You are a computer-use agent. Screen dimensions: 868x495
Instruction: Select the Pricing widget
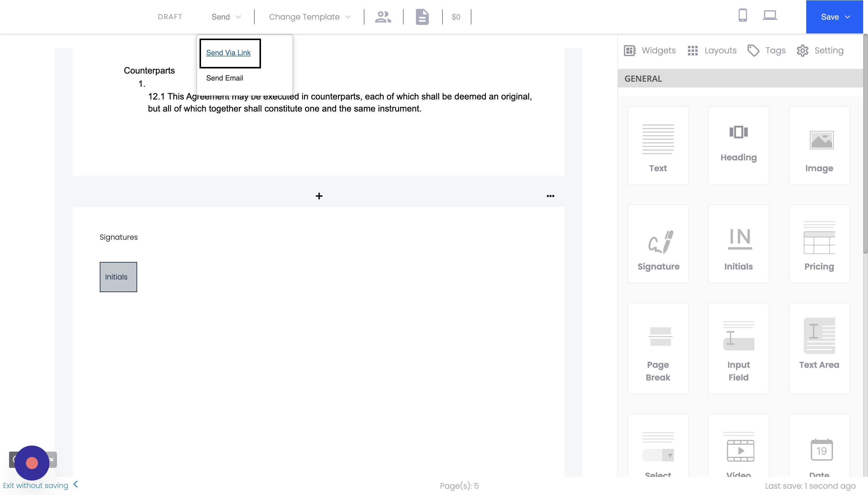tap(819, 244)
